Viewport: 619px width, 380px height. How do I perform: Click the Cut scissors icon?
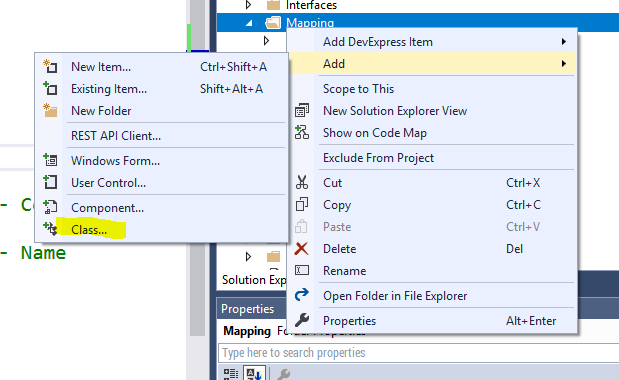[302, 182]
